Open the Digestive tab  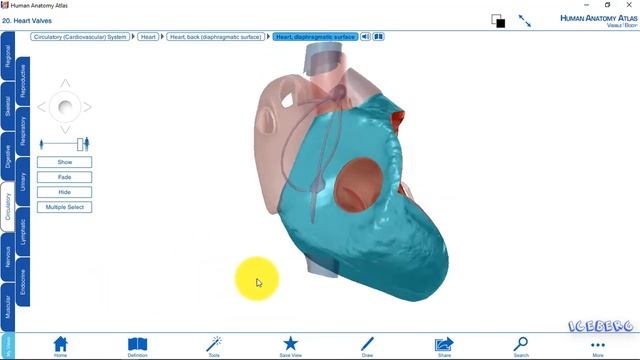point(8,156)
